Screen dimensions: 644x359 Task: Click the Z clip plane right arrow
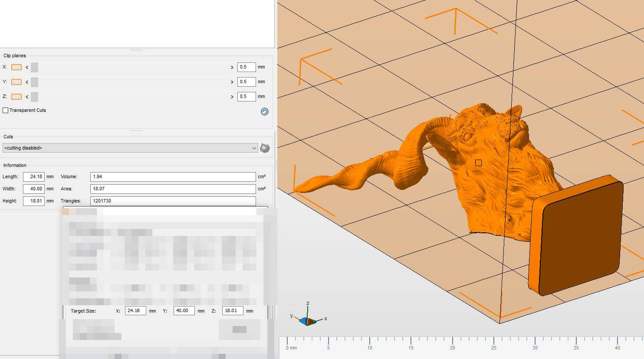pos(232,97)
